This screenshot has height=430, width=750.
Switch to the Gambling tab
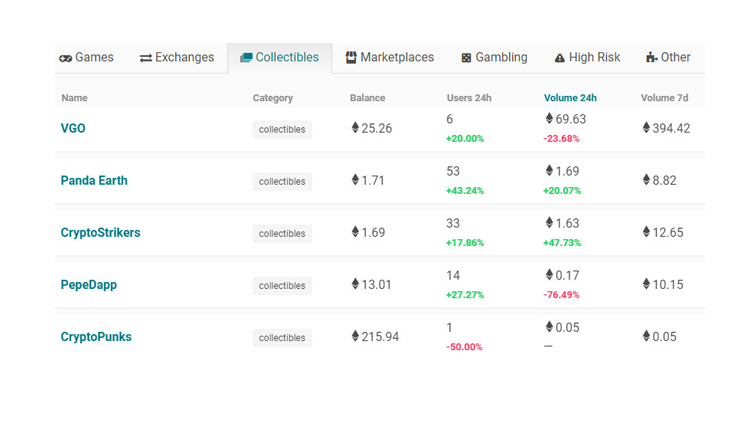coord(494,57)
